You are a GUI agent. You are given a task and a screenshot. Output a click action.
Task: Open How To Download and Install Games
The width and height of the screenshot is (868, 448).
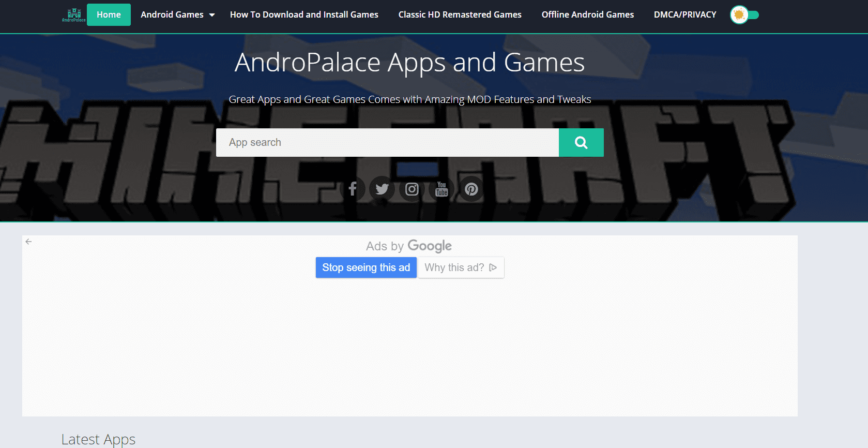[x=304, y=14]
